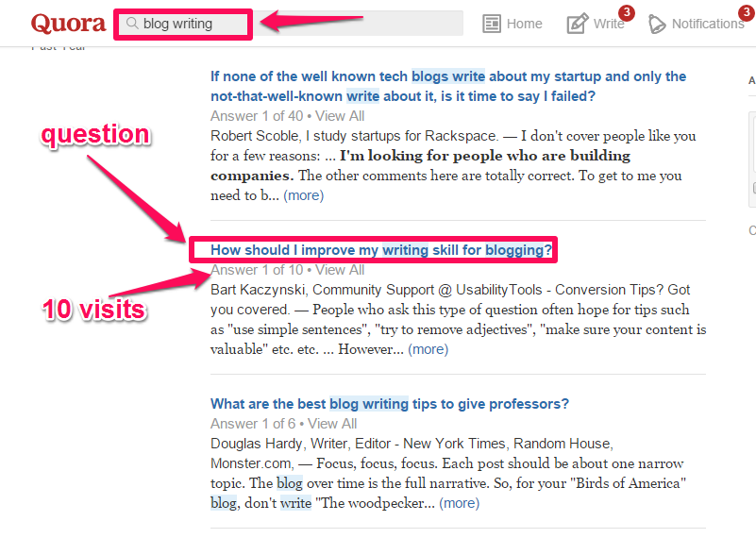Open 'How should I improve my writing skill for blogging?'
The height and width of the screenshot is (538, 756).
click(x=381, y=250)
